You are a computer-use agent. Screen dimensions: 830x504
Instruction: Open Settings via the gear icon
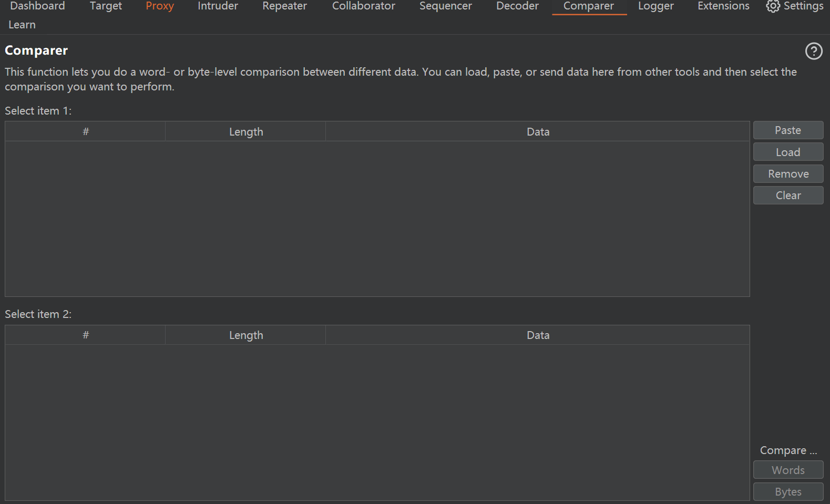(x=773, y=6)
